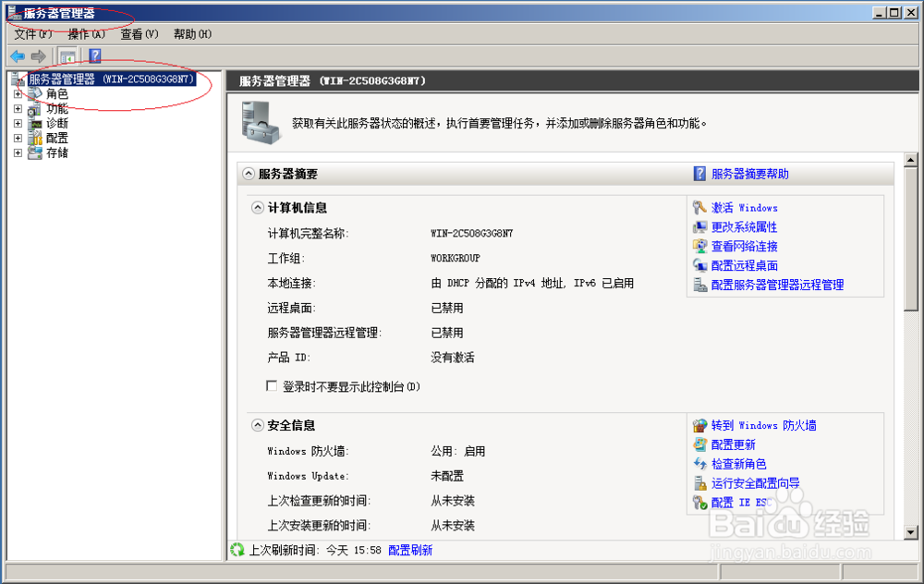Click the icon beside 运行安全配置向导
The image size is (924, 584).
tap(699, 483)
